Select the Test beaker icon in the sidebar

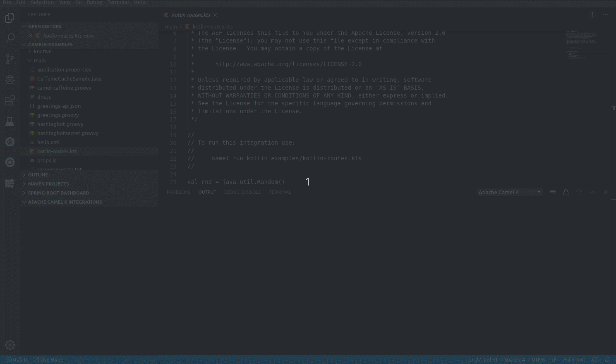point(10,121)
